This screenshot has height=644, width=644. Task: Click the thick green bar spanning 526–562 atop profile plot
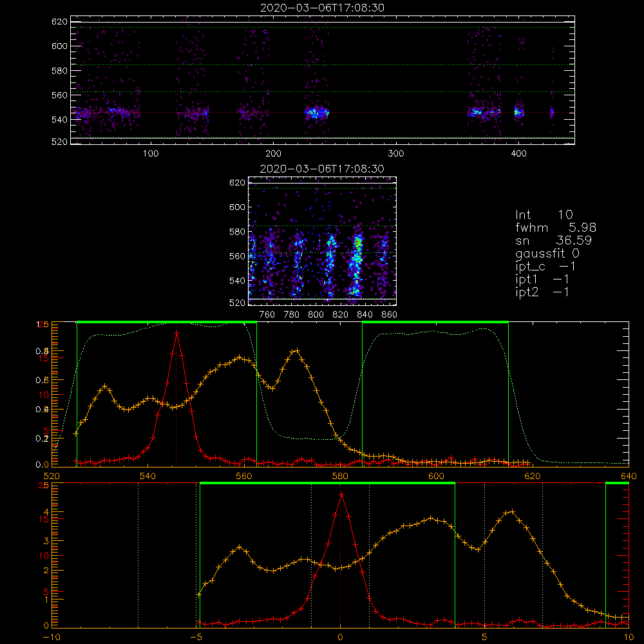point(167,322)
